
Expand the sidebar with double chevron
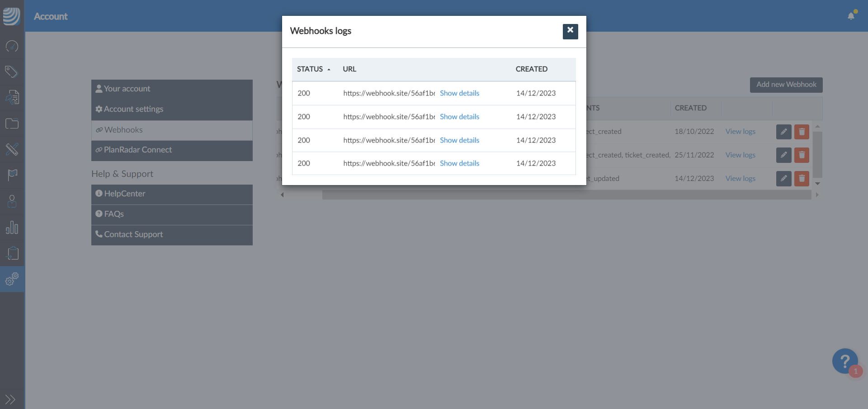[x=10, y=399]
